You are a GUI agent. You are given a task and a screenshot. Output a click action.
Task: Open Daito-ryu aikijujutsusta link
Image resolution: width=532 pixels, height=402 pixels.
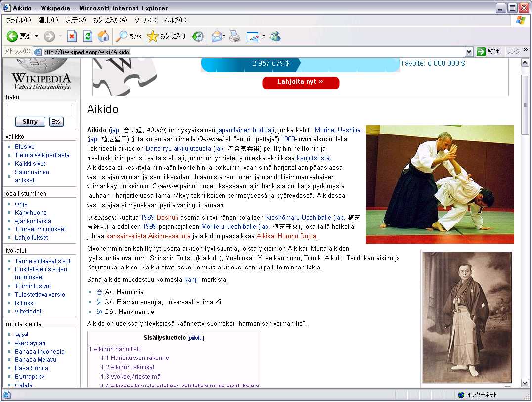click(x=178, y=148)
